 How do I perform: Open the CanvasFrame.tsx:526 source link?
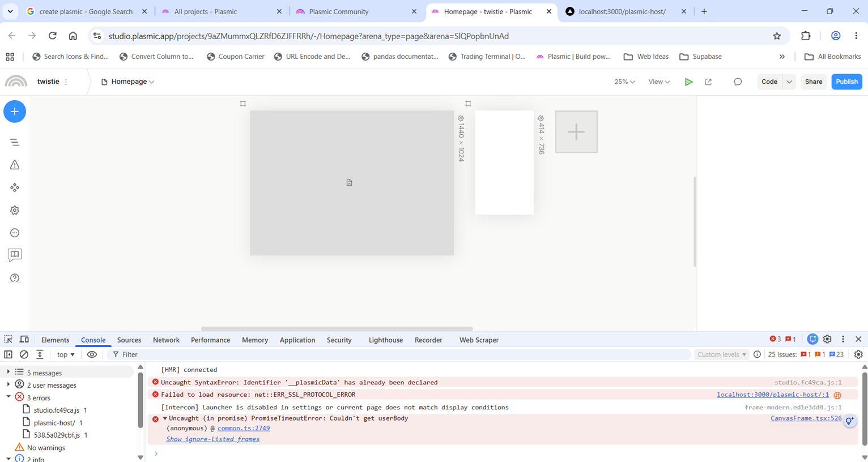coord(806,418)
